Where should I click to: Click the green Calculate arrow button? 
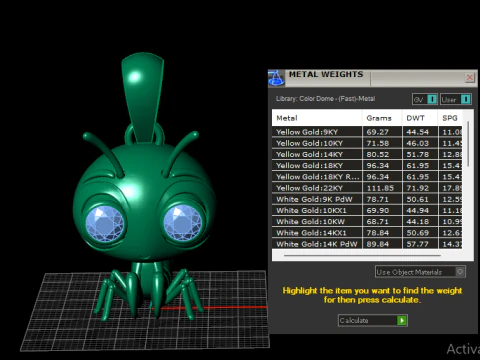[402, 320]
